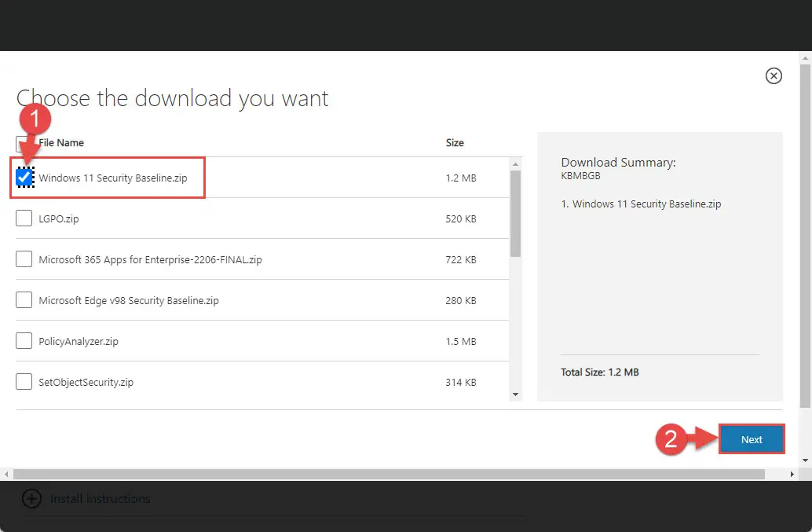Viewport: 812px width, 532px height.
Task: Click the Choose the download you want heading
Action: pos(173,98)
